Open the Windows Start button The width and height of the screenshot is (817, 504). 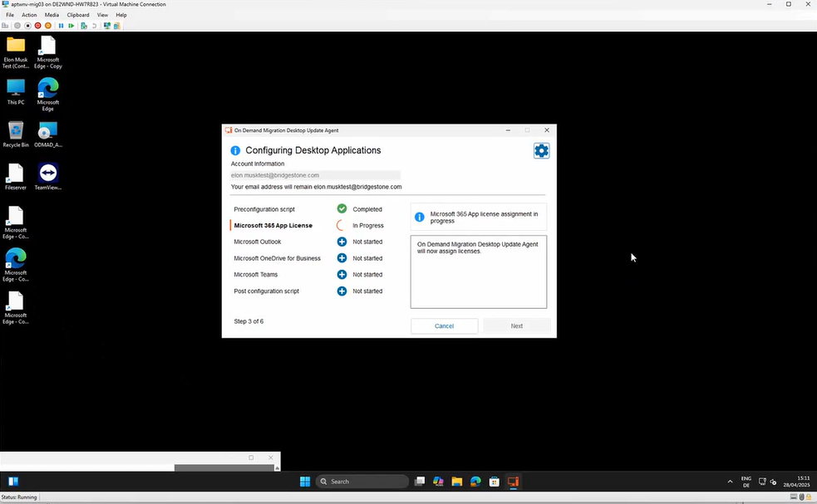pyautogui.click(x=305, y=482)
